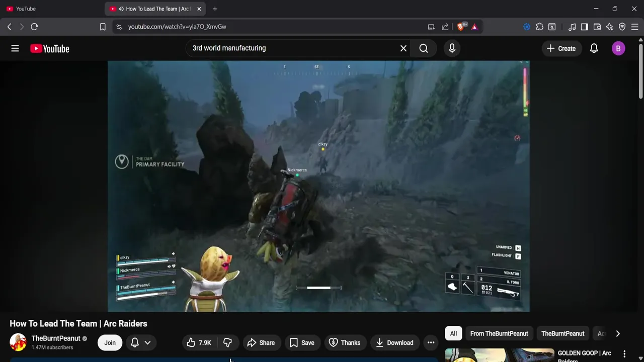Dislike the video
The width and height of the screenshot is (644, 362).
click(227, 343)
